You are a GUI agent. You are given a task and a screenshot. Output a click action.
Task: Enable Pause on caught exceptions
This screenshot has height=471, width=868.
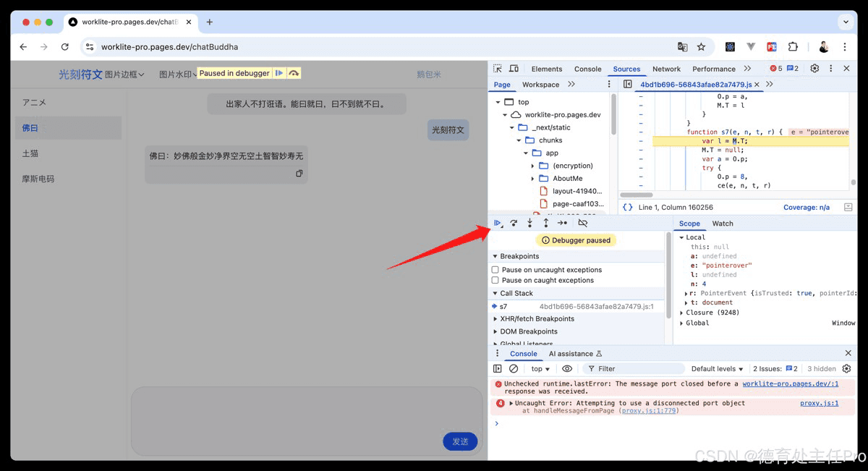pos(495,280)
